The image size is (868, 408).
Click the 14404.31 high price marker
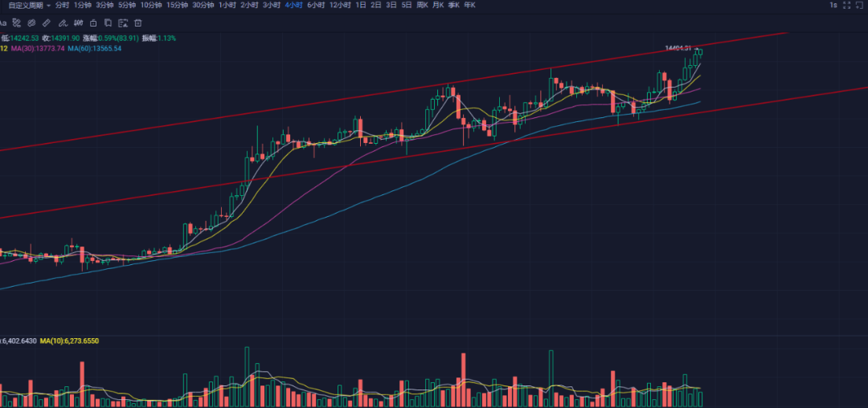point(678,48)
